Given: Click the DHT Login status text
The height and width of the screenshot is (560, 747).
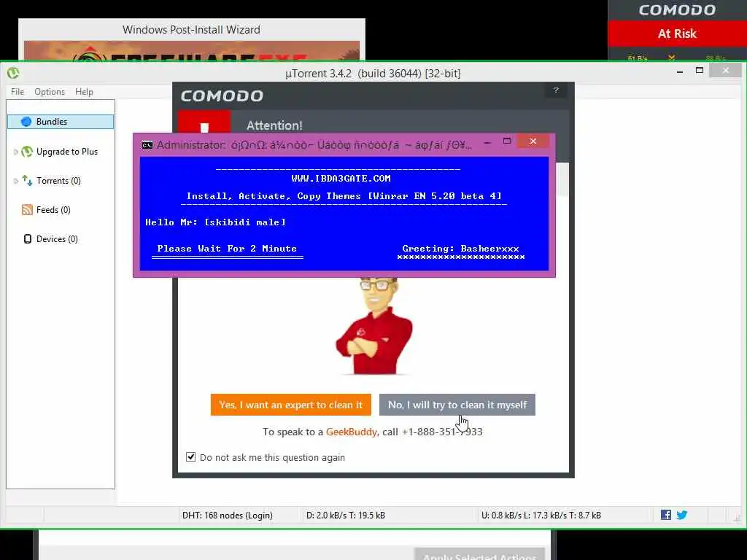Looking at the screenshot, I should (228, 516).
